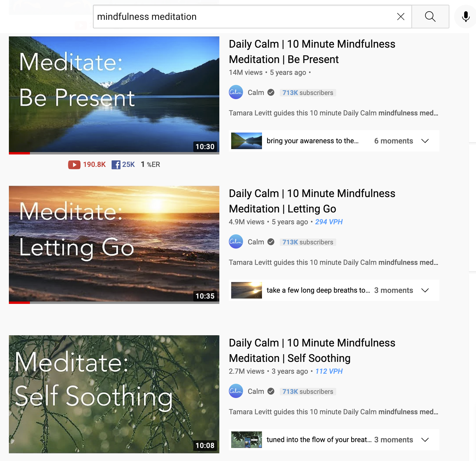Click Calm channel avatar on Be Present result
This screenshot has width=476, height=461.
click(x=236, y=92)
